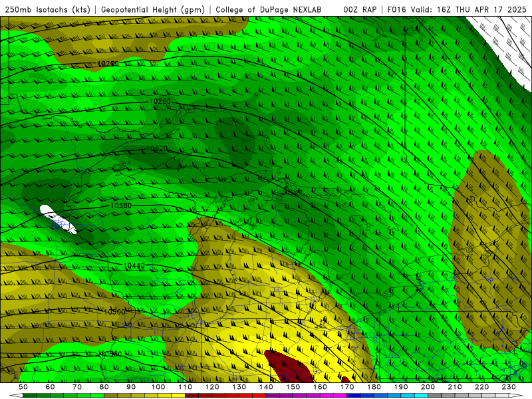
Task: Click the small white oval on the map
Action: 58,219
